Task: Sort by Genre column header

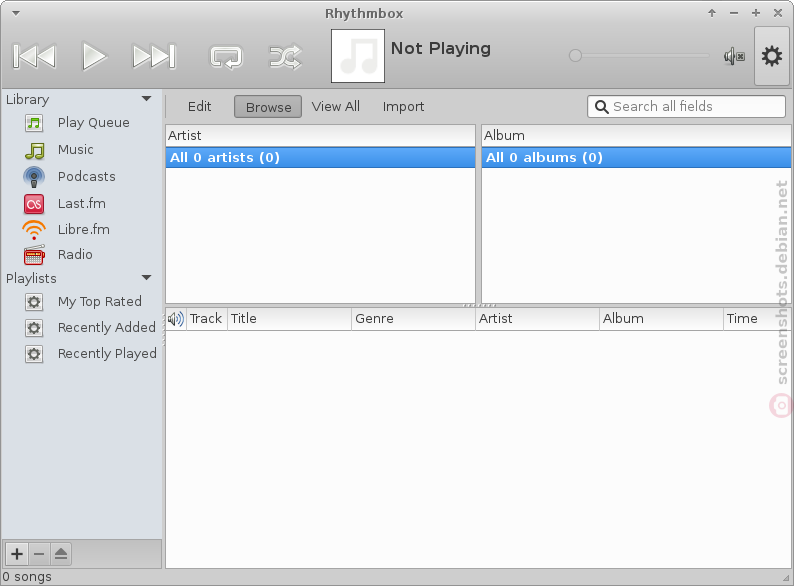Action: 413,319
